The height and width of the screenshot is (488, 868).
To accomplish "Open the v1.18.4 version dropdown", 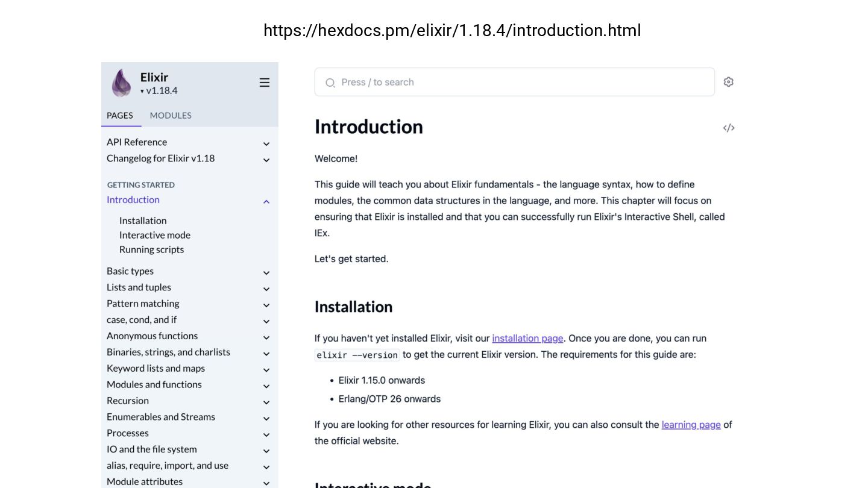I will click(160, 91).
